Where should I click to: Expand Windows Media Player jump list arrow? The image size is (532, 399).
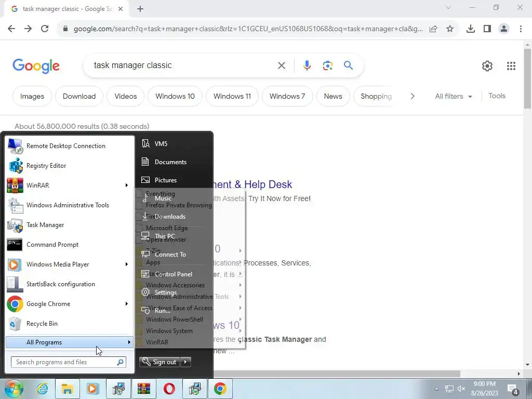(x=127, y=264)
